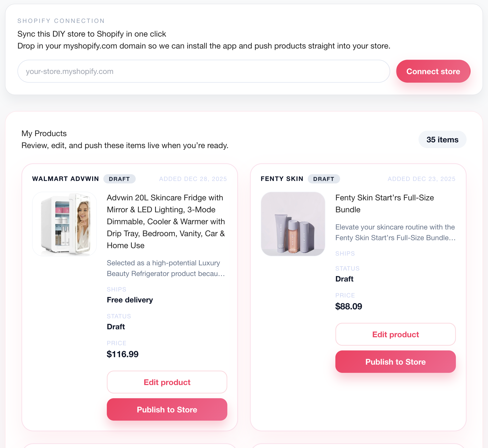Expand the truncated Fenty Skin bundle description
This screenshot has height=448, width=488.
[395, 232]
